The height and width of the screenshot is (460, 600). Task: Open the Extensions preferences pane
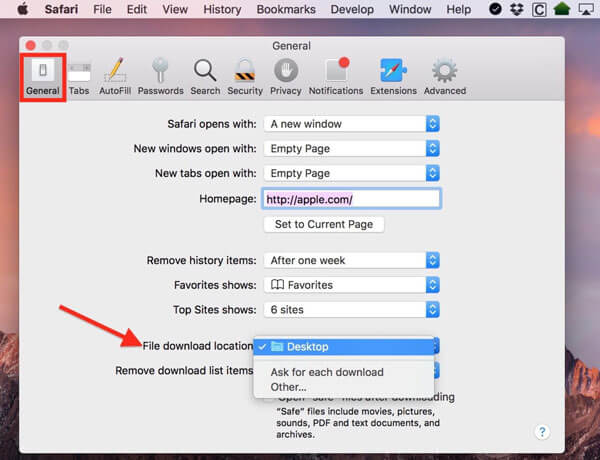coord(393,78)
